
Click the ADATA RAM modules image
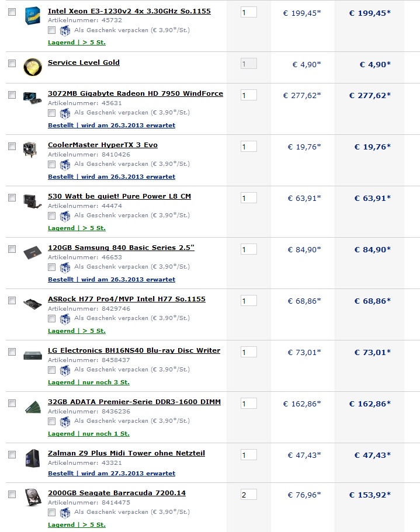pos(33,407)
